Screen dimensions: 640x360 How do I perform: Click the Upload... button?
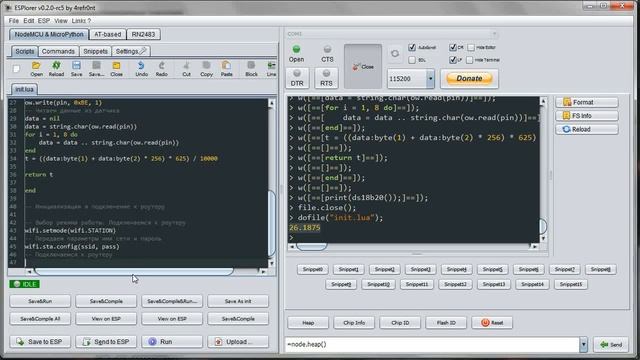pyautogui.click(x=238, y=342)
